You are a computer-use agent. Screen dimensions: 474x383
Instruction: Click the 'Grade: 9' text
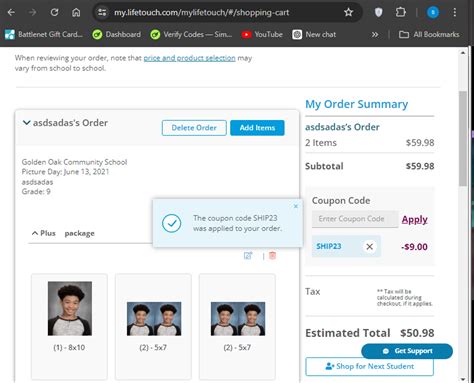(36, 192)
